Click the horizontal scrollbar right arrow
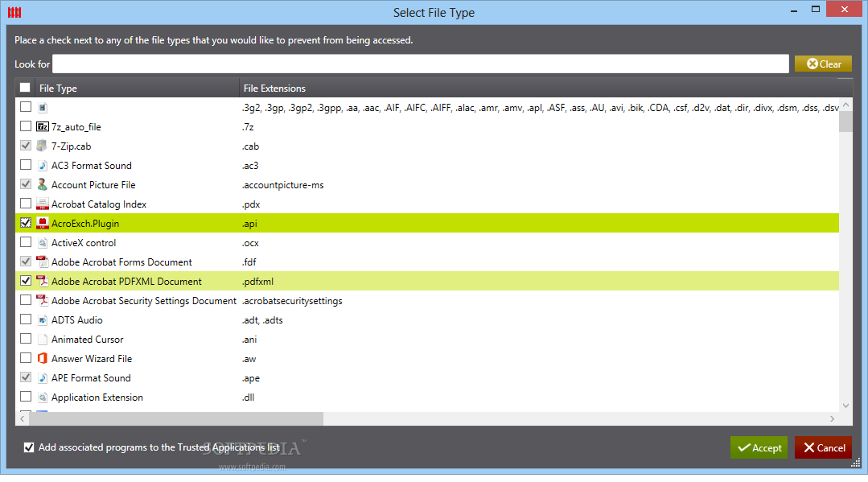Image resolution: width=868 pixels, height=482 pixels. coord(832,419)
